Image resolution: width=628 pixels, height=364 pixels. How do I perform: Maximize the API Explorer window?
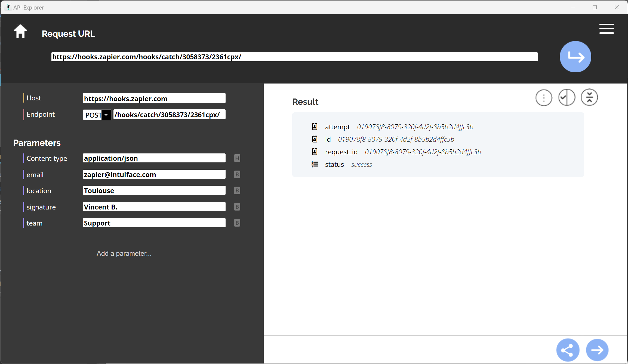coord(595,7)
